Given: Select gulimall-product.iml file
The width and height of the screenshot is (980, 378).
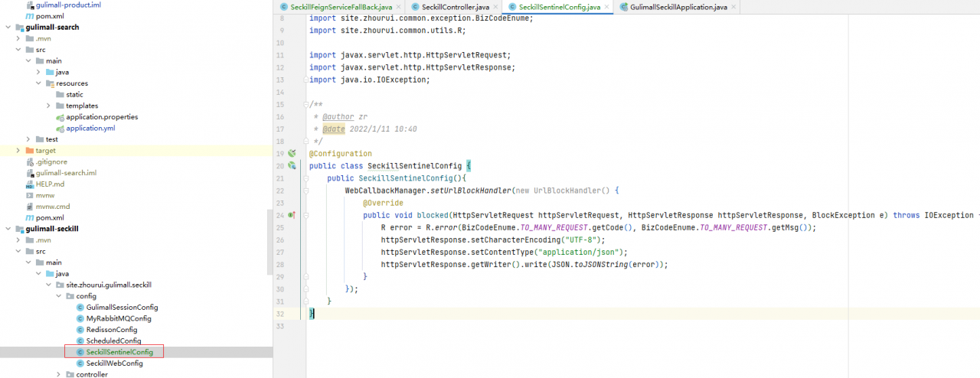Looking at the screenshot, I should [68, 5].
